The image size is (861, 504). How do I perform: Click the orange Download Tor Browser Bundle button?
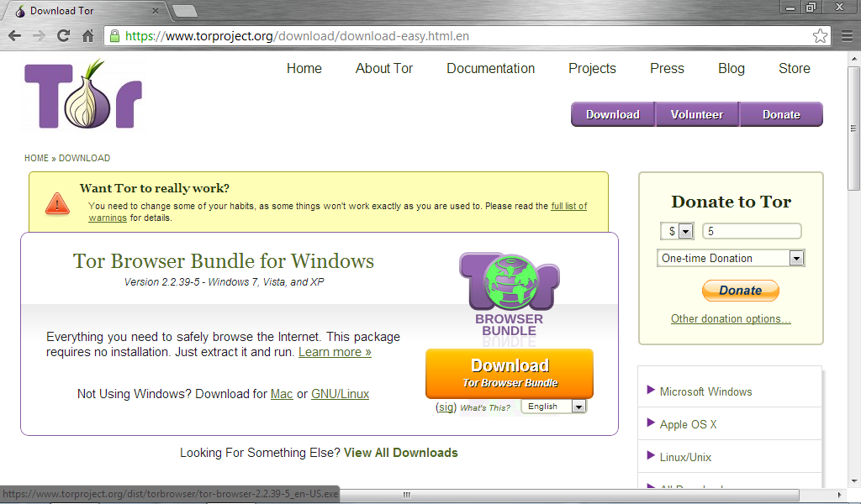pos(509,373)
